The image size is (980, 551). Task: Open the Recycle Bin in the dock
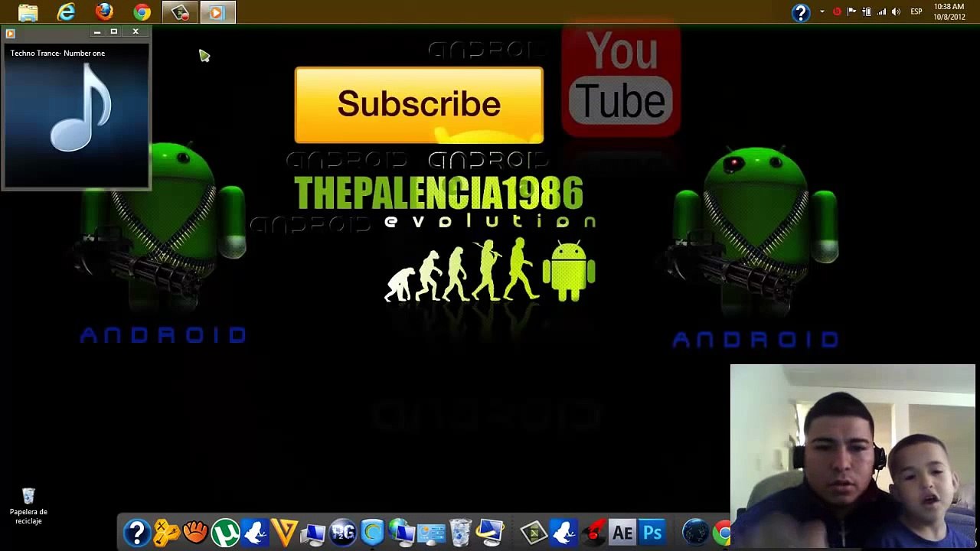(460, 533)
